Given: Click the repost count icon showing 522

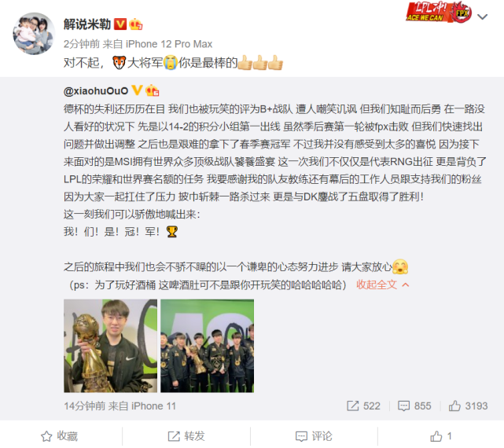Looking at the screenshot, I should pyautogui.click(x=352, y=406).
